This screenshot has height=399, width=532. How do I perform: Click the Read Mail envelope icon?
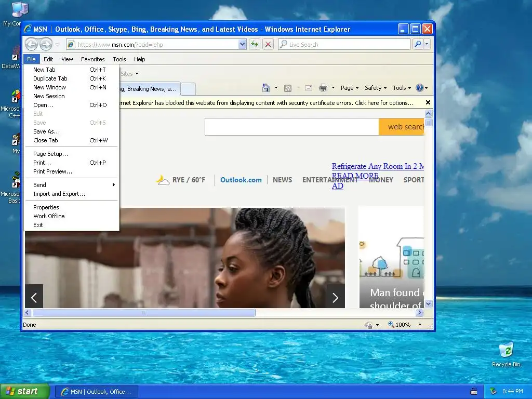pos(309,88)
